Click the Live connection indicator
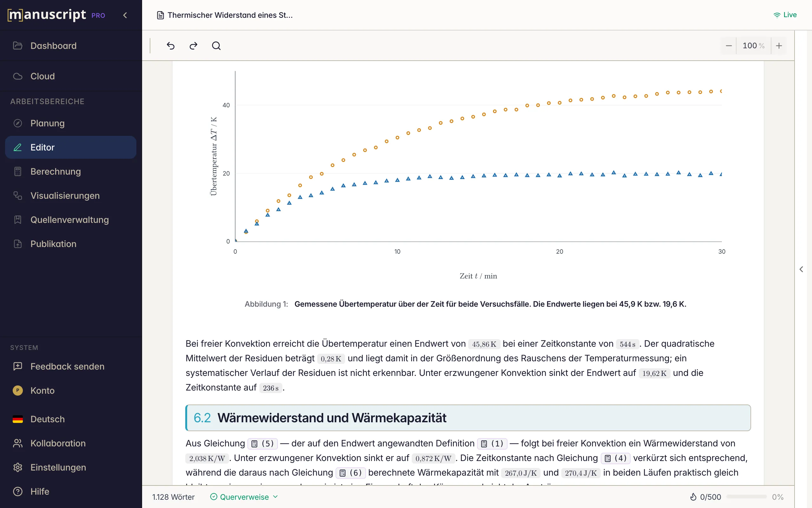 [785, 15]
